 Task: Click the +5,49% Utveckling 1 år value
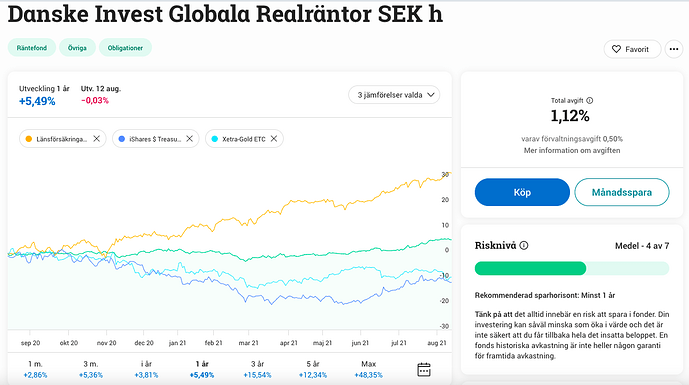(x=37, y=102)
